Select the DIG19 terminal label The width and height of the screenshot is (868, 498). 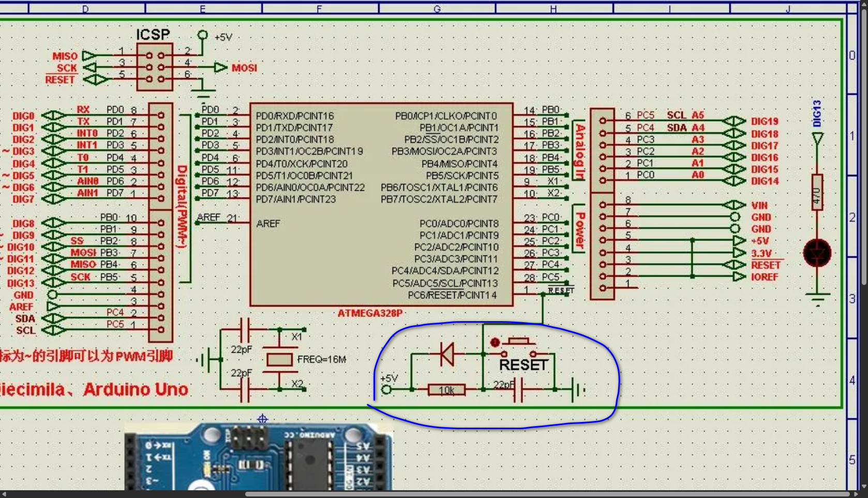[x=765, y=122]
